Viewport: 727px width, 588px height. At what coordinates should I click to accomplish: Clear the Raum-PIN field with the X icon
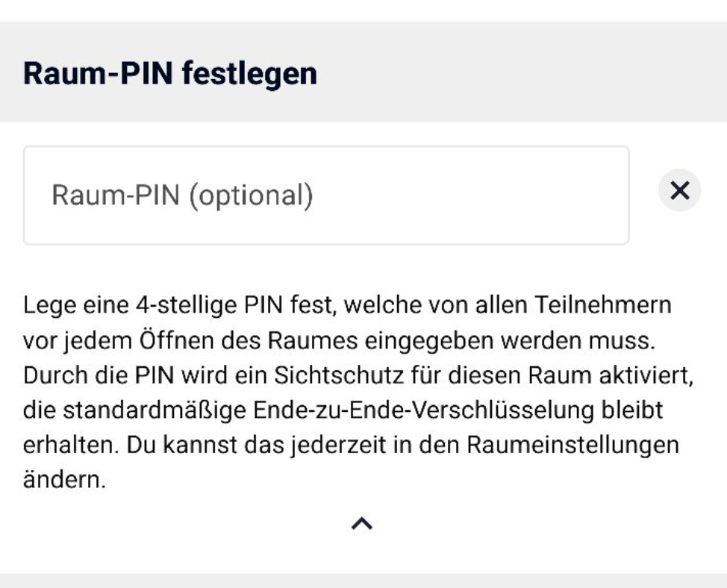coord(679,191)
